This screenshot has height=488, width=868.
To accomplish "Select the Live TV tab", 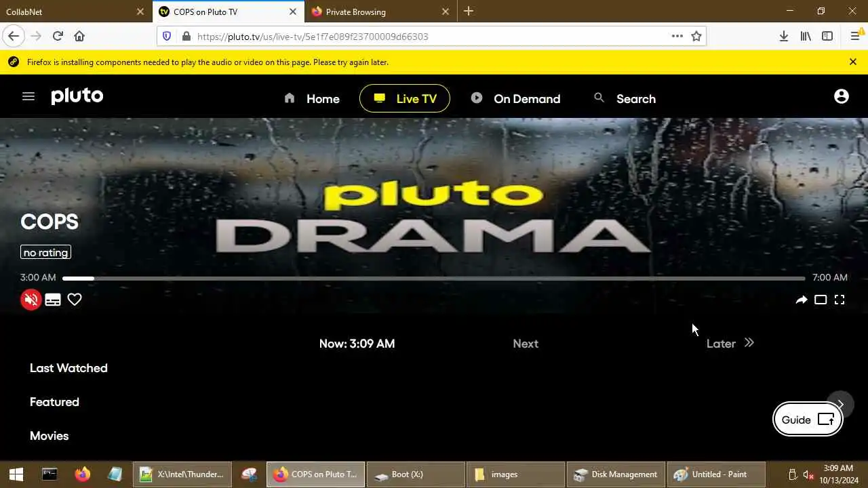I will coord(405,98).
